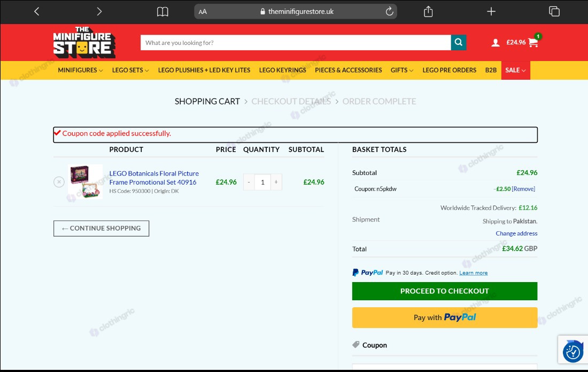The width and height of the screenshot is (588, 372).
Task: Go to Checkout Details breadcrumb step
Action: (x=291, y=101)
